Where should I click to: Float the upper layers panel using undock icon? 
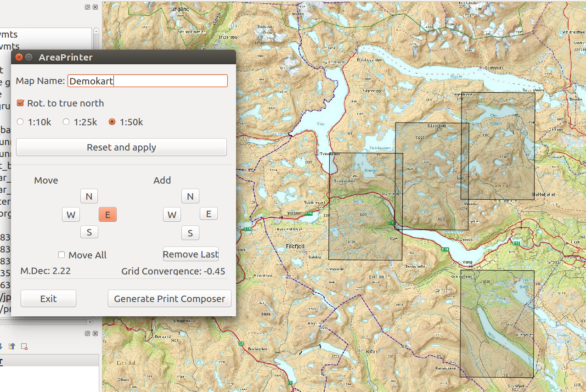coord(87,7)
